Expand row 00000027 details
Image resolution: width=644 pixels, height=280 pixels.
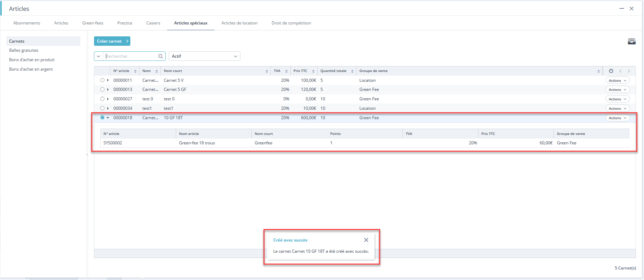[108, 99]
